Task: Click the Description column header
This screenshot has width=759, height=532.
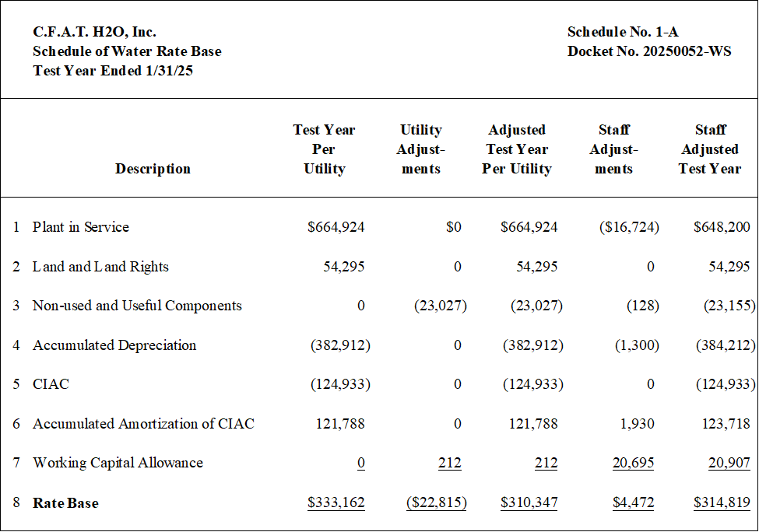Action: coord(153,169)
